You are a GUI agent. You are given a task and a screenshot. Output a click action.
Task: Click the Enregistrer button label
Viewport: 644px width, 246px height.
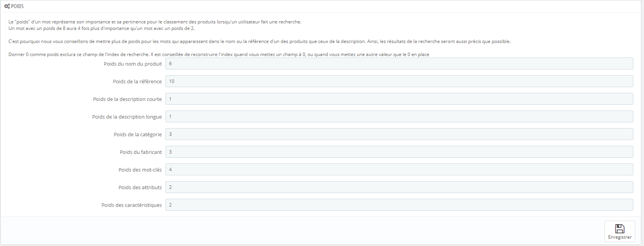click(x=619, y=237)
